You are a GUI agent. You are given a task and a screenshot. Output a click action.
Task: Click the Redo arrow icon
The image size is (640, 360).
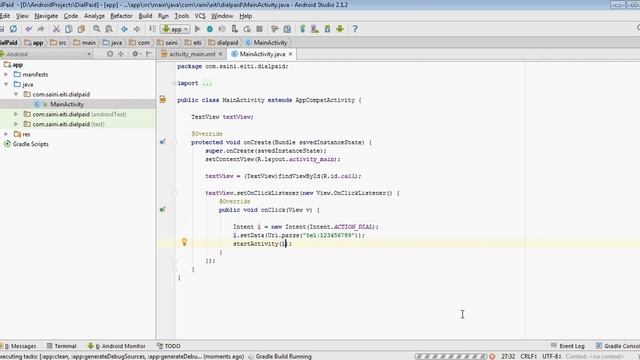click(41, 29)
